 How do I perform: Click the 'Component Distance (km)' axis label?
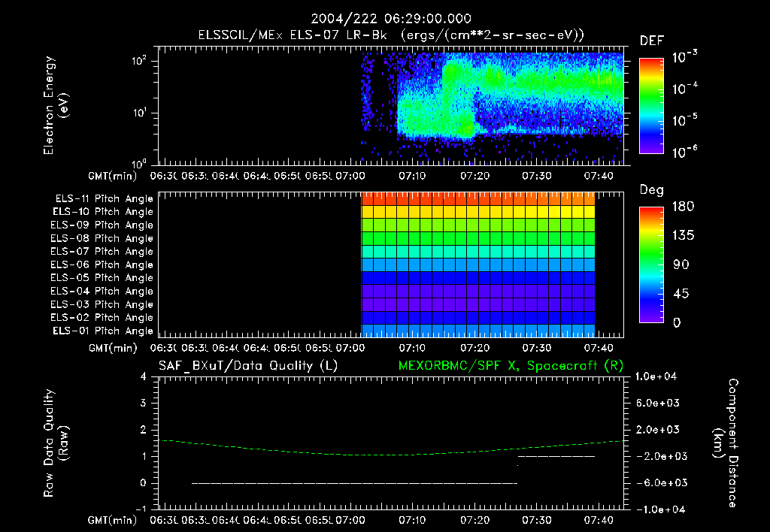tap(726, 443)
